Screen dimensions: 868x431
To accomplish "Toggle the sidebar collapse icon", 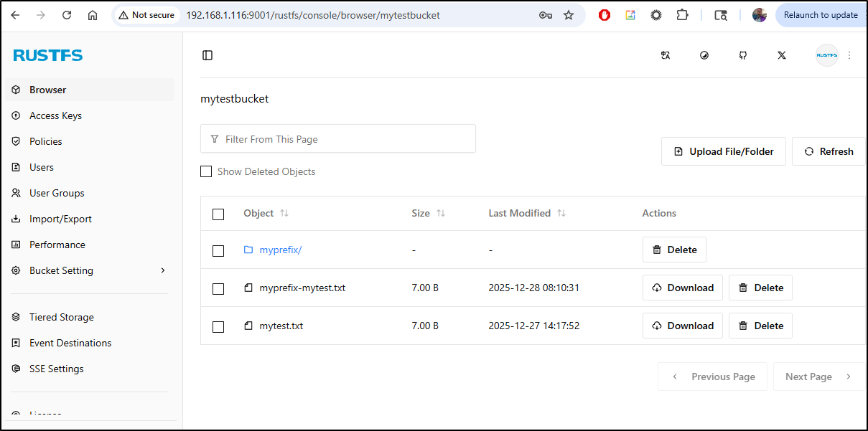I will click(x=207, y=55).
